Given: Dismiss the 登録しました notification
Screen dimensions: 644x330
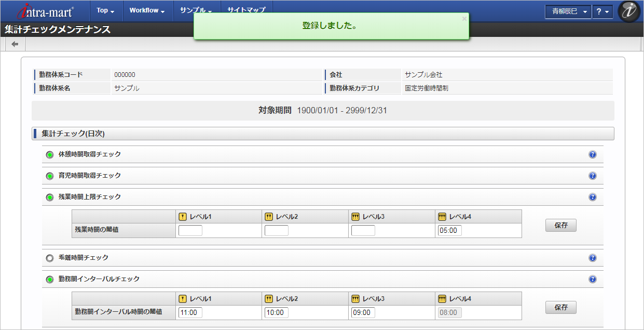Looking at the screenshot, I should pyautogui.click(x=464, y=19).
